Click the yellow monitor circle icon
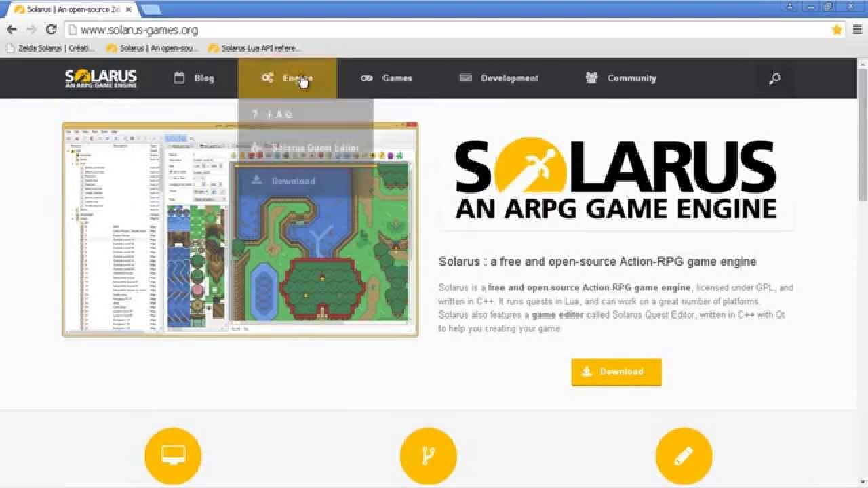The image size is (868, 488). 173,455
